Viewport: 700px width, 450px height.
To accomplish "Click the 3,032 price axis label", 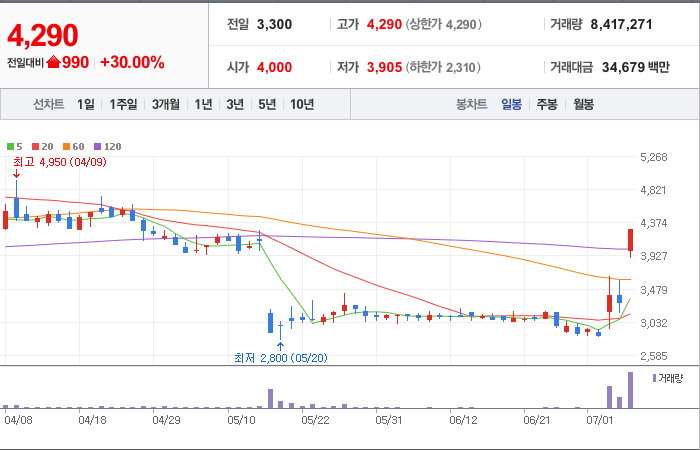I will coord(654,323).
